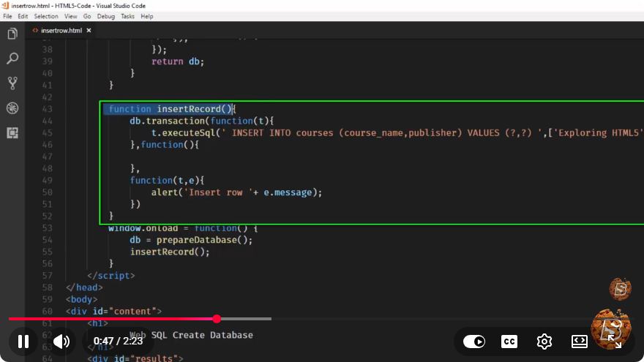Mute the video volume
Image resolution: width=644 pixels, height=362 pixels.
pyautogui.click(x=61, y=342)
